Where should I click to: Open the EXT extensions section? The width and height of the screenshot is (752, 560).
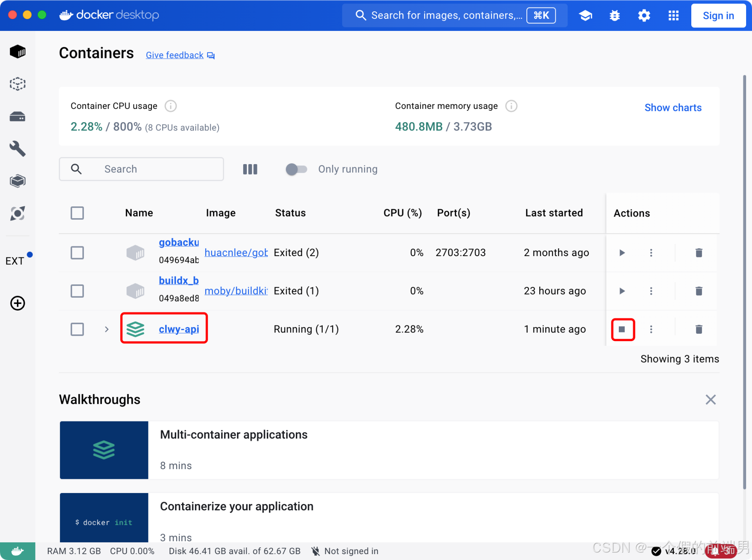coord(15,261)
